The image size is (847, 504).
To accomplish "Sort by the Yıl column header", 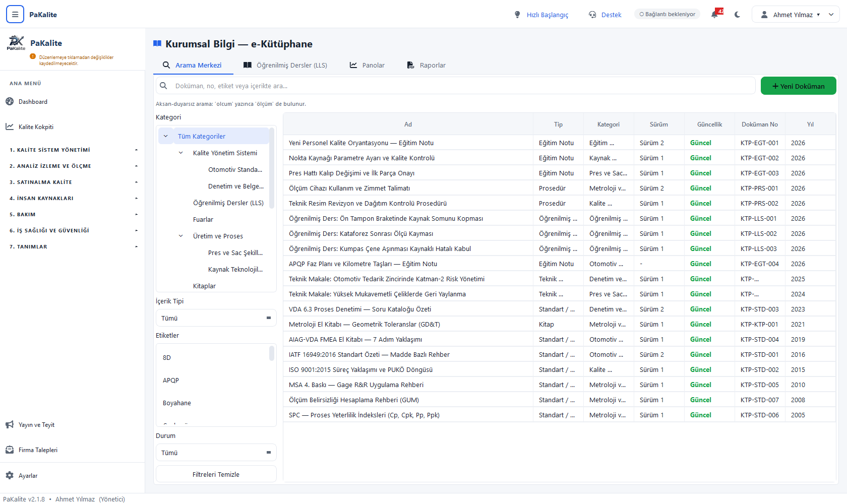I will click(810, 124).
